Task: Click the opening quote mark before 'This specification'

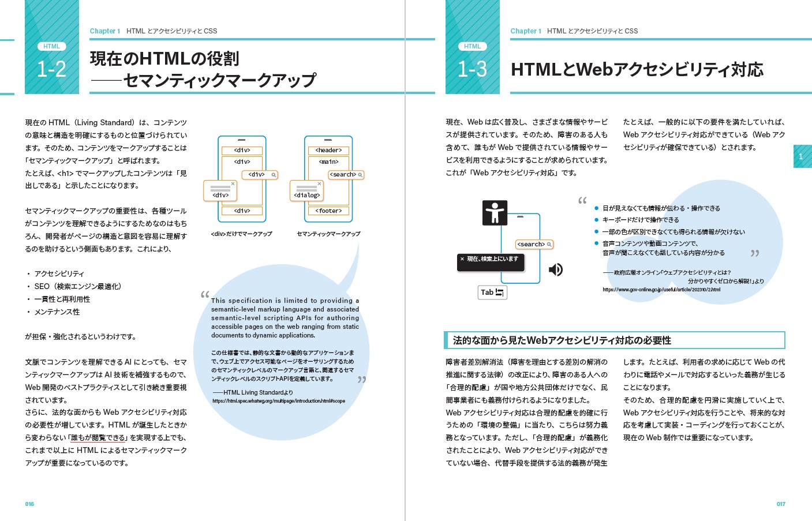Action: [x=205, y=295]
